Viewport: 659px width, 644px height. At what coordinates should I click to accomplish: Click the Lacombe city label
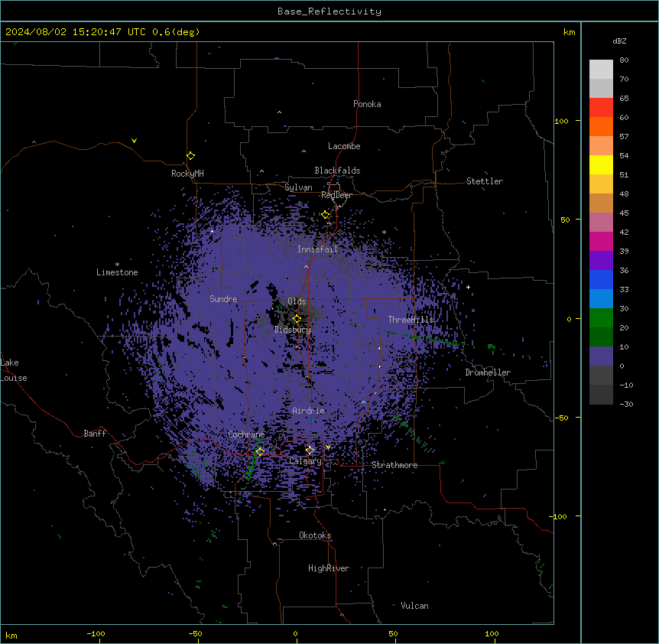pos(344,146)
